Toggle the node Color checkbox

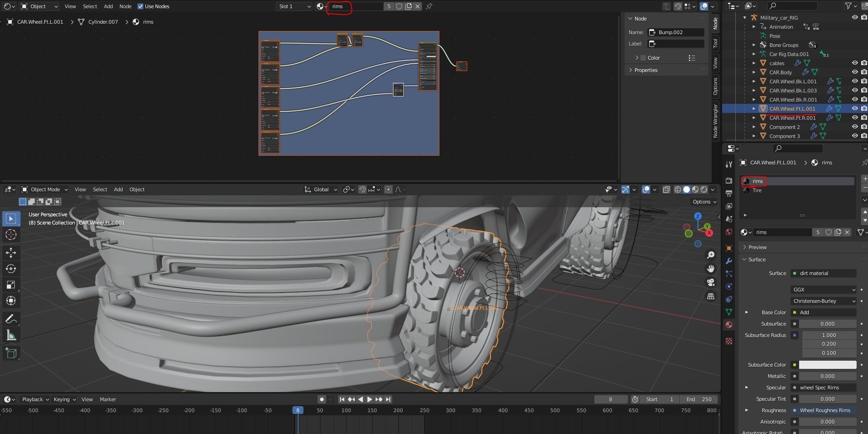click(x=643, y=58)
